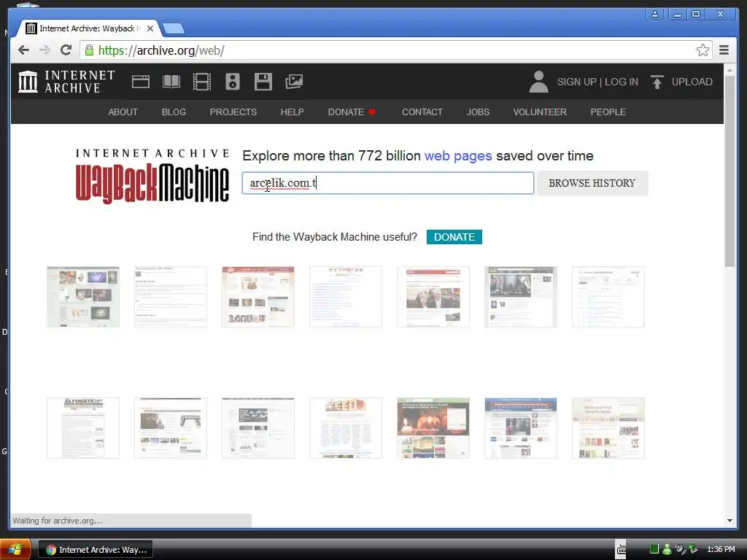
Task: Go back with browser back arrow
Action: tap(23, 50)
